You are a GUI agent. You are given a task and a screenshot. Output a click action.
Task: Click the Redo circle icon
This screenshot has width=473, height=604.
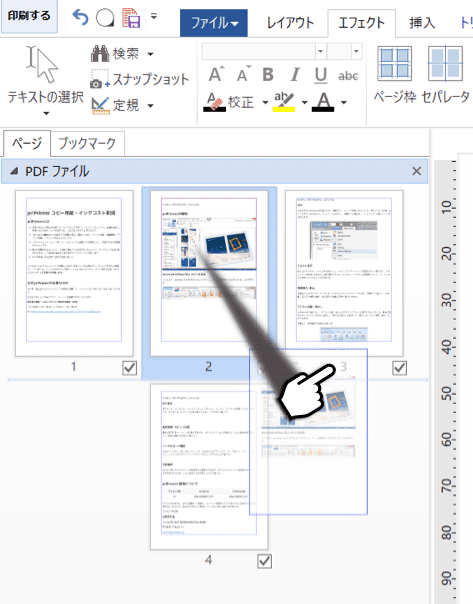[105, 18]
